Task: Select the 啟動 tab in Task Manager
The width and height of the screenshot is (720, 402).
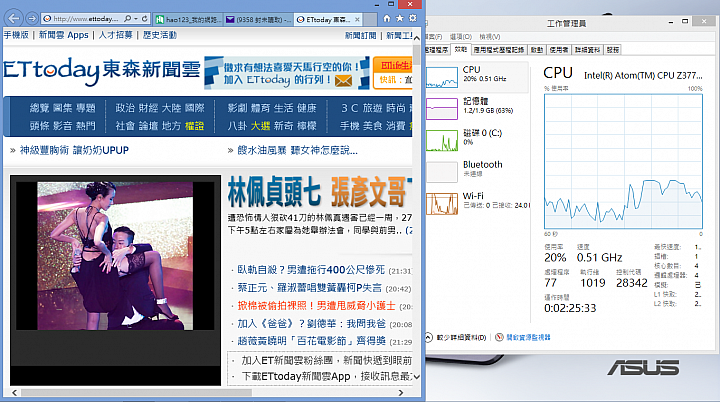Action: (537, 50)
